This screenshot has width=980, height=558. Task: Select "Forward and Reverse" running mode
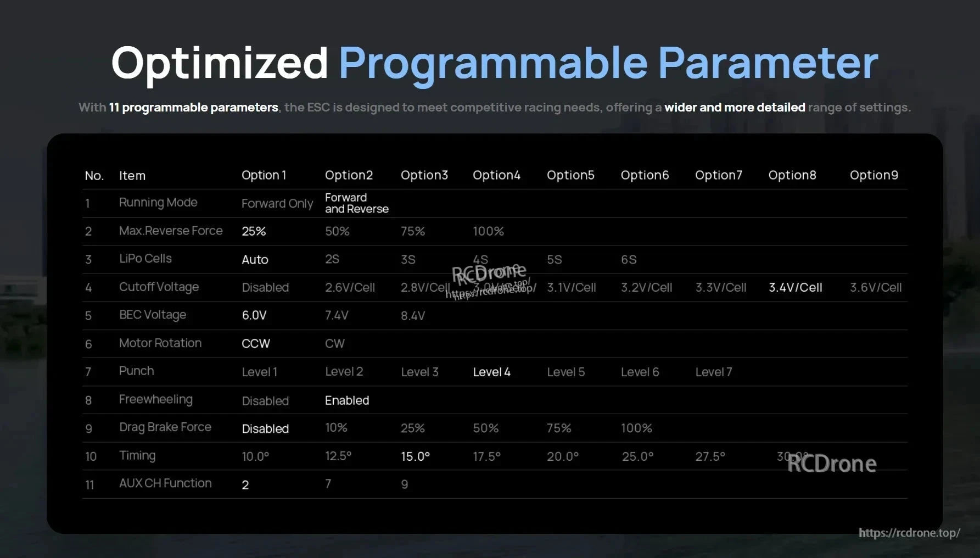tap(357, 203)
